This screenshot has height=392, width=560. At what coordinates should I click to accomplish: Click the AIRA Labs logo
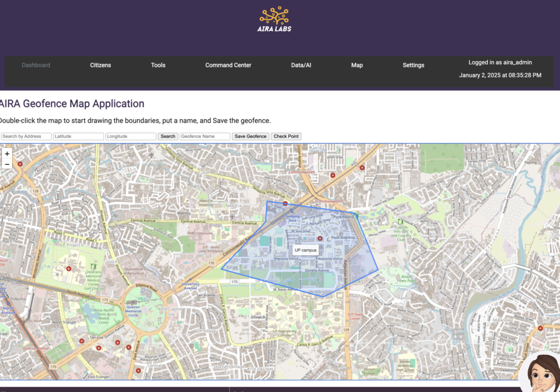tap(275, 19)
